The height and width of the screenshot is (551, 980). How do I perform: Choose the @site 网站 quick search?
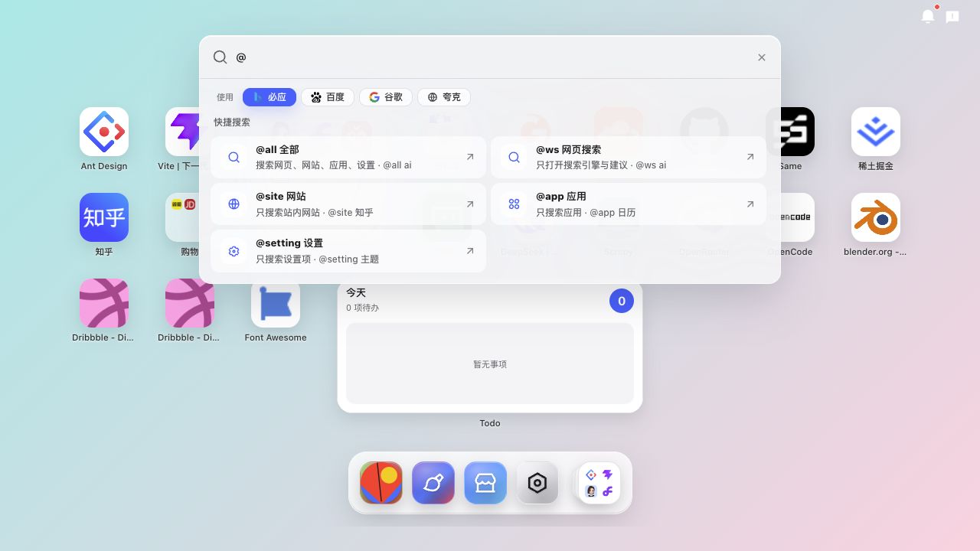coord(348,204)
